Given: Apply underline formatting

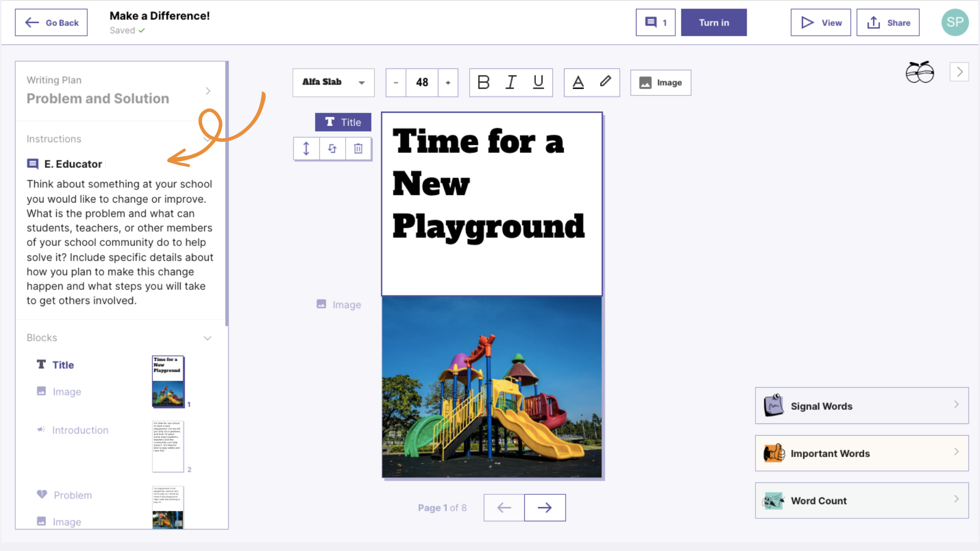Looking at the screenshot, I should (538, 82).
